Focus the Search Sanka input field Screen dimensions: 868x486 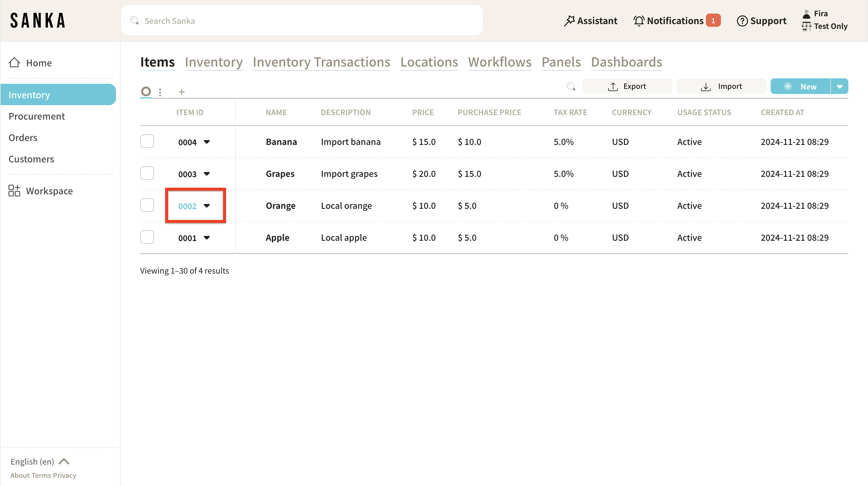[302, 21]
